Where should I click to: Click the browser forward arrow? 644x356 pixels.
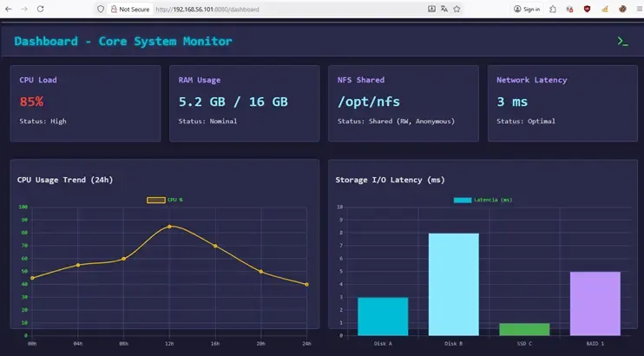click(x=24, y=9)
